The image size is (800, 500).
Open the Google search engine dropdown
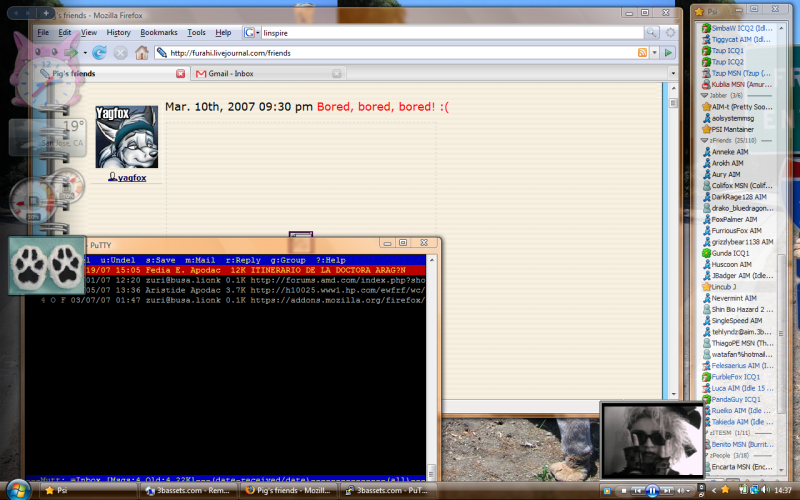click(x=249, y=32)
